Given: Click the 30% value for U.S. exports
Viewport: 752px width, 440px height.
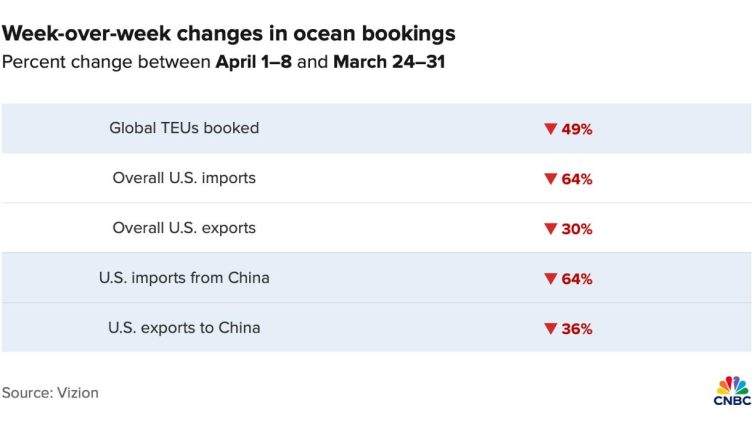Looking at the screenshot, I should 576,228.
